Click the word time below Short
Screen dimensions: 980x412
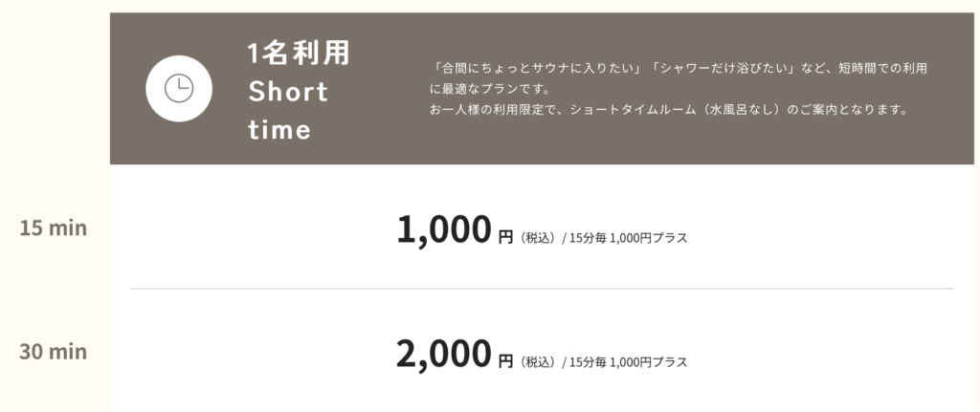pos(279,129)
